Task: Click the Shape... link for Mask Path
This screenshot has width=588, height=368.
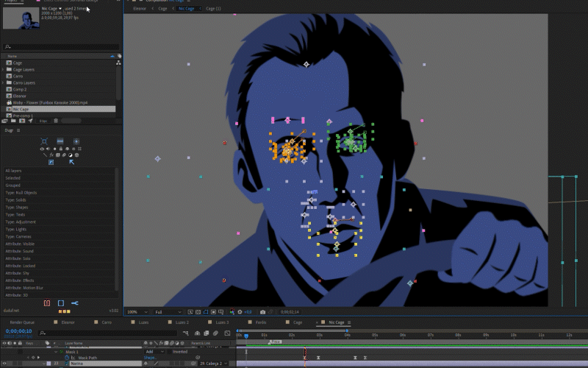Action: point(150,358)
